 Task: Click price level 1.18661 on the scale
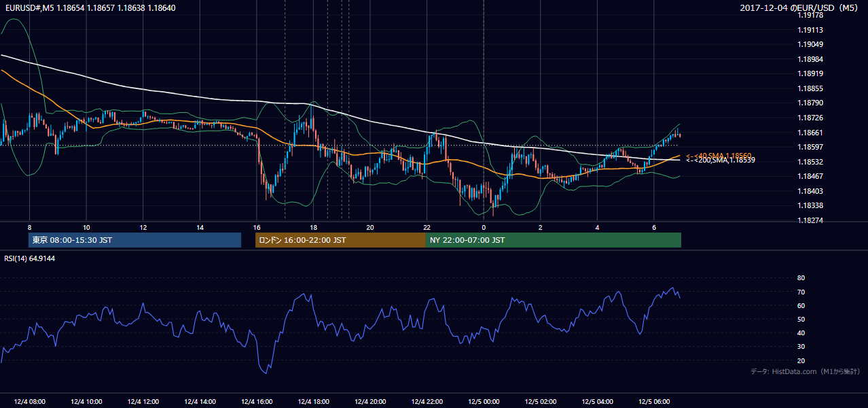tap(810, 133)
